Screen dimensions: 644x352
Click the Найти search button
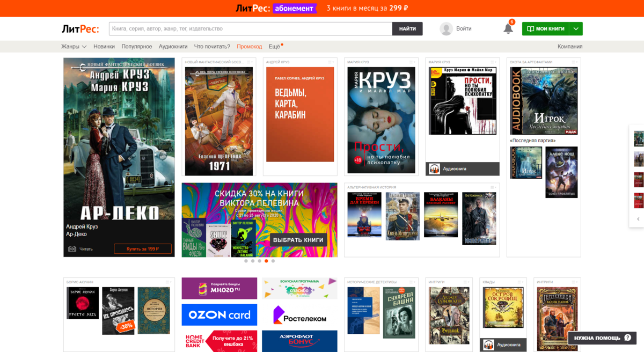click(407, 29)
